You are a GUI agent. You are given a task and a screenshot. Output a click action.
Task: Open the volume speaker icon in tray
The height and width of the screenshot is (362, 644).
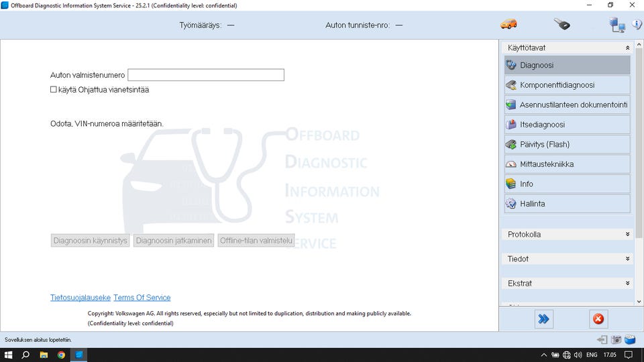[578, 355]
